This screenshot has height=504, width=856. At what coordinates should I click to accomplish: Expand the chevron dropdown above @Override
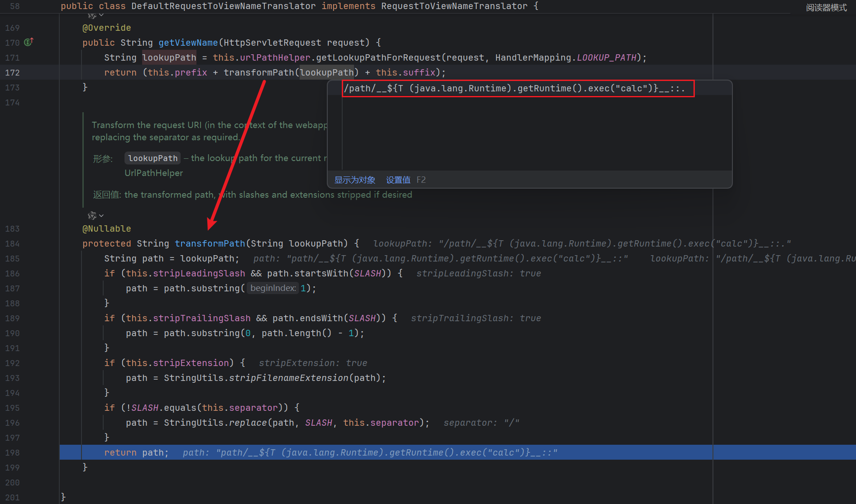pos(101,15)
